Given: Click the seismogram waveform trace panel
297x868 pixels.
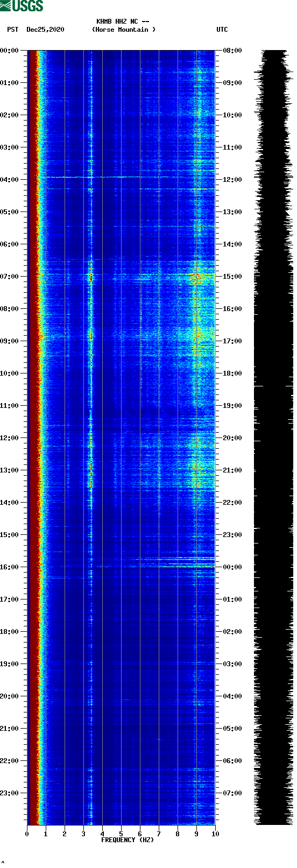Looking at the screenshot, I should click(273, 437).
